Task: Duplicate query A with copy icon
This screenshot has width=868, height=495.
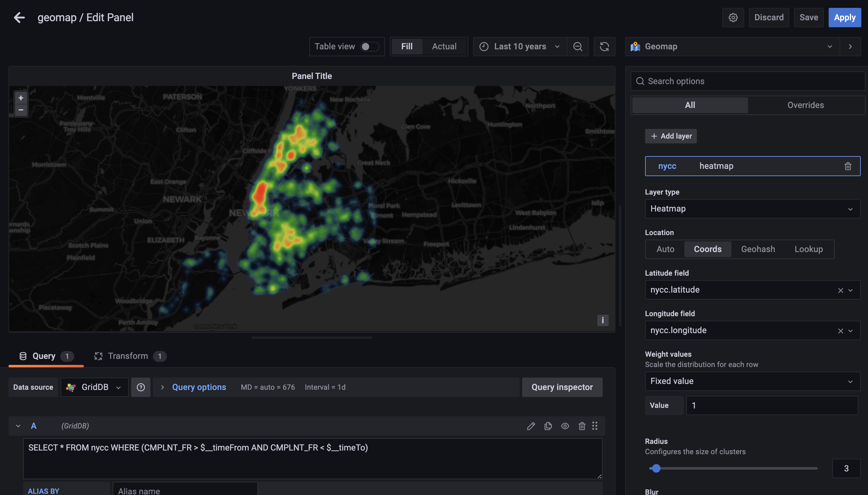Action: click(x=548, y=426)
